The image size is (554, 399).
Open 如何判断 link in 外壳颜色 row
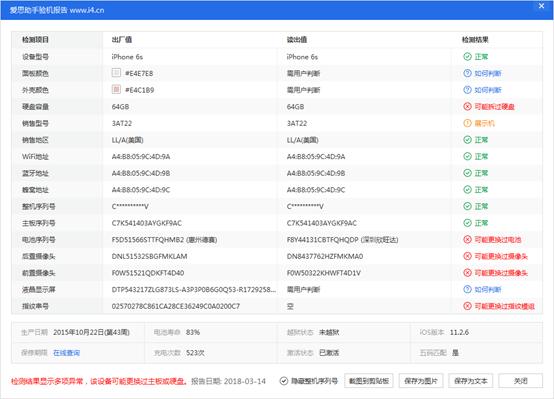[488, 90]
